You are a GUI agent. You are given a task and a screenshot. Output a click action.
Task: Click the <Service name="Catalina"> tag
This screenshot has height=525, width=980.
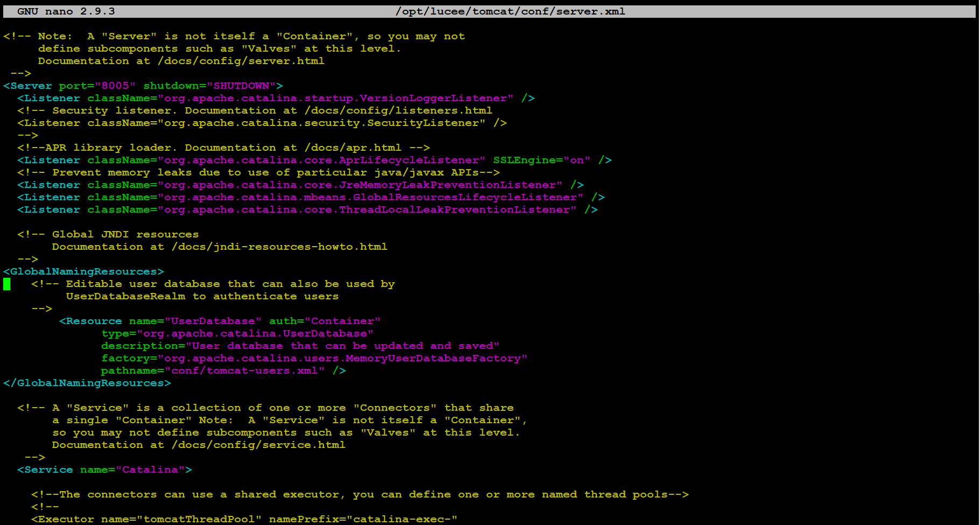pyautogui.click(x=104, y=470)
